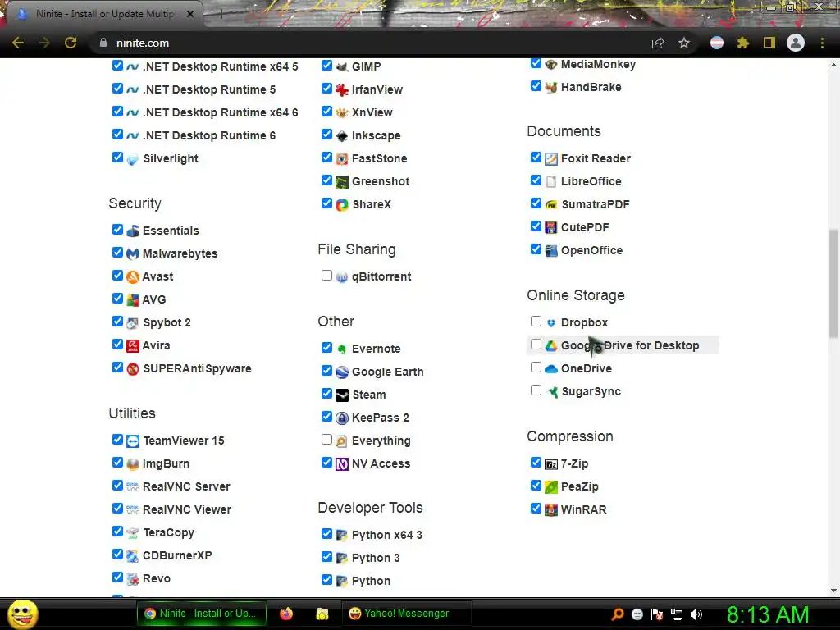Uncheck the Spybot 2 checkbox
The image size is (840, 630).
click(x=117, y=322)
